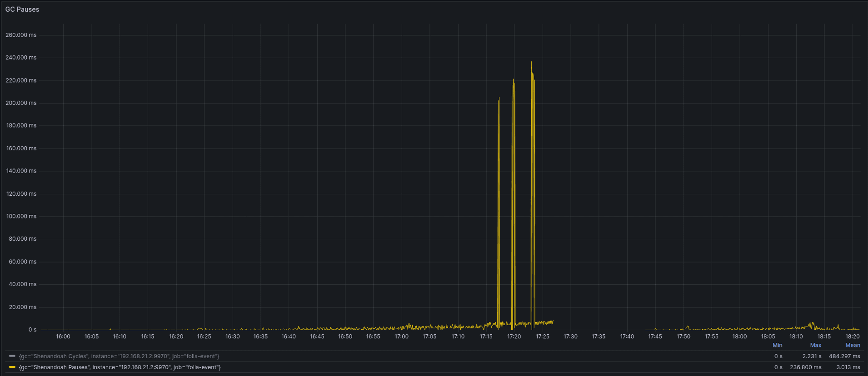Click the 40.000 ms y-axis label
The width and height of the screenshot is (868, 376).
click(22, 284)
